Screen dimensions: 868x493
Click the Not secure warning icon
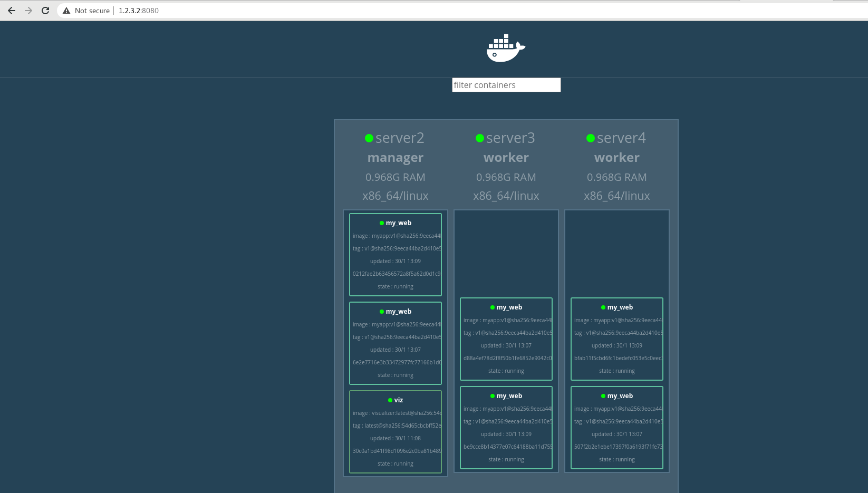(x=66, y=10)
